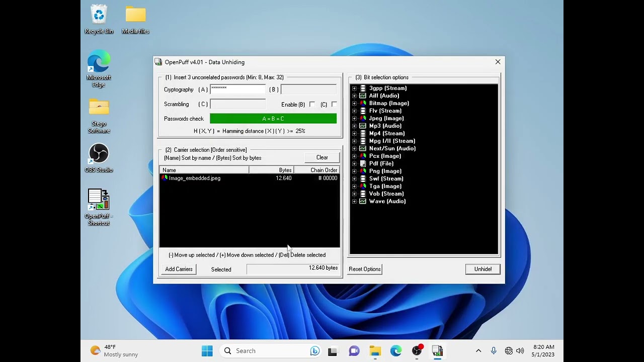
Task: Open the Recycle Bin desktop icon
Action: [x=99, y=19]
